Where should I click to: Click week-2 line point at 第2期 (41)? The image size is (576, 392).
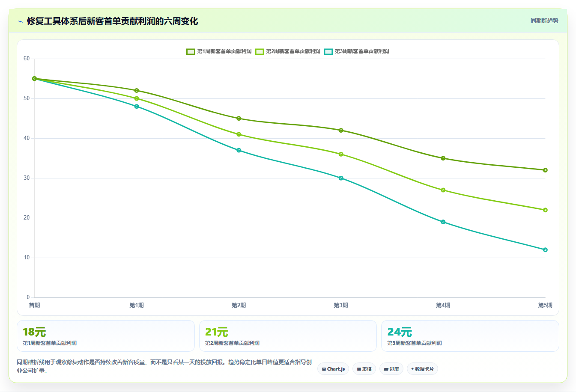(239, 134)
